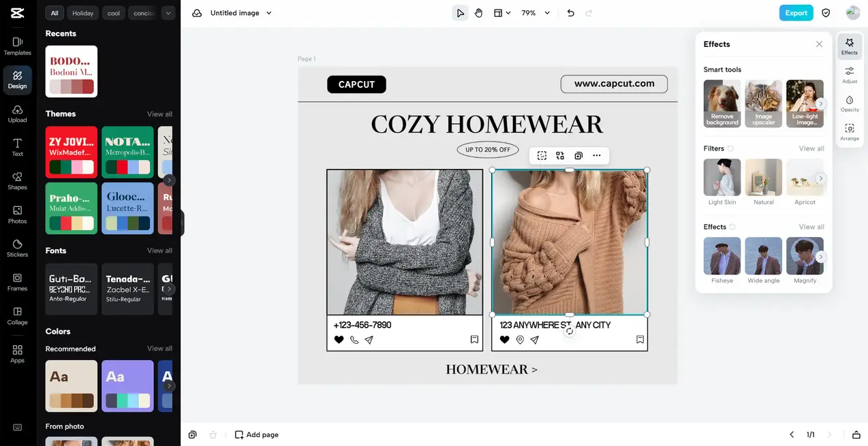Expand more Fonts with the arrow
The height and width of the screenshot is (446, 868).
[x=169, y=289]
